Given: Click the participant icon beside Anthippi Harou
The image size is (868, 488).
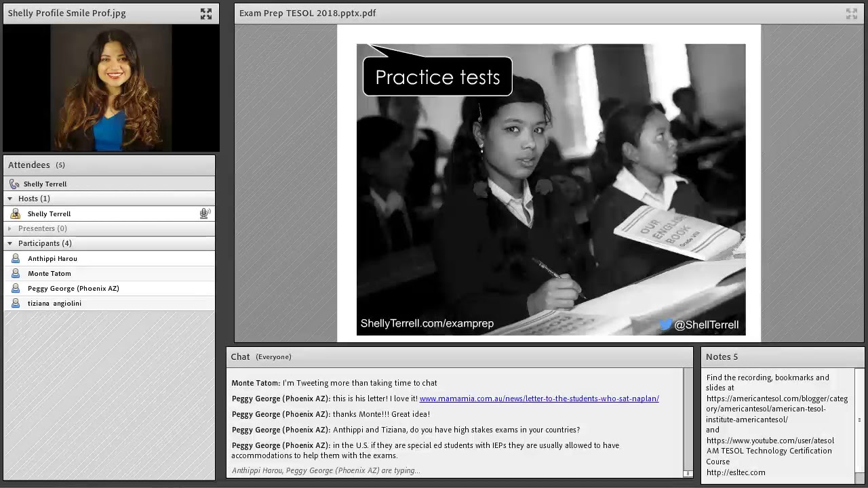Looking at the screenshot, I should click(x=16, y=259).
